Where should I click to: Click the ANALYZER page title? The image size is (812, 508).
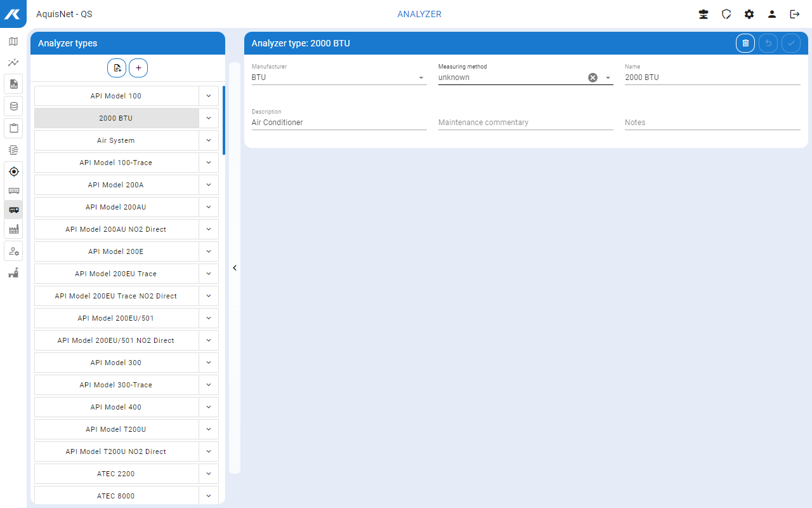click(x=419, y=14)
